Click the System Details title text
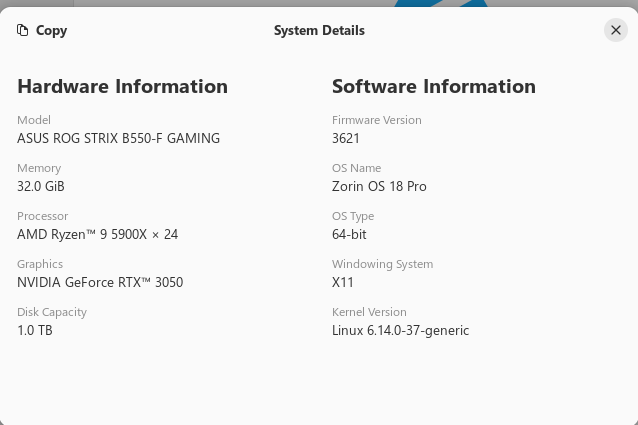The width and height of the screenshot is (638, 425). [x=319, y=30]
